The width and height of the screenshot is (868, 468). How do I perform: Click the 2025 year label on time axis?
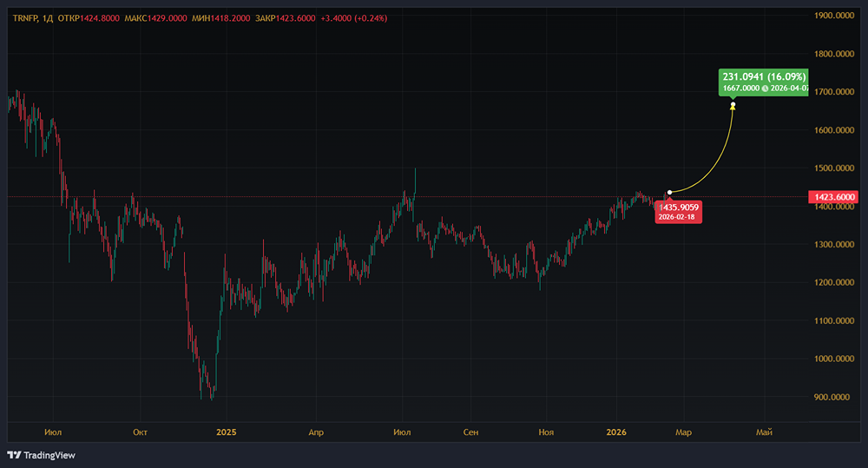pos(227,432)
